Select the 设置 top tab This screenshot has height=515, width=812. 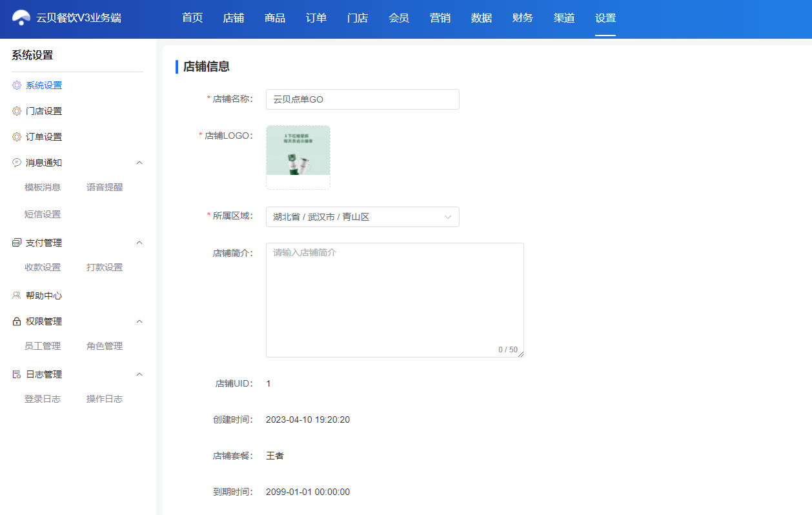pos(605,18)
